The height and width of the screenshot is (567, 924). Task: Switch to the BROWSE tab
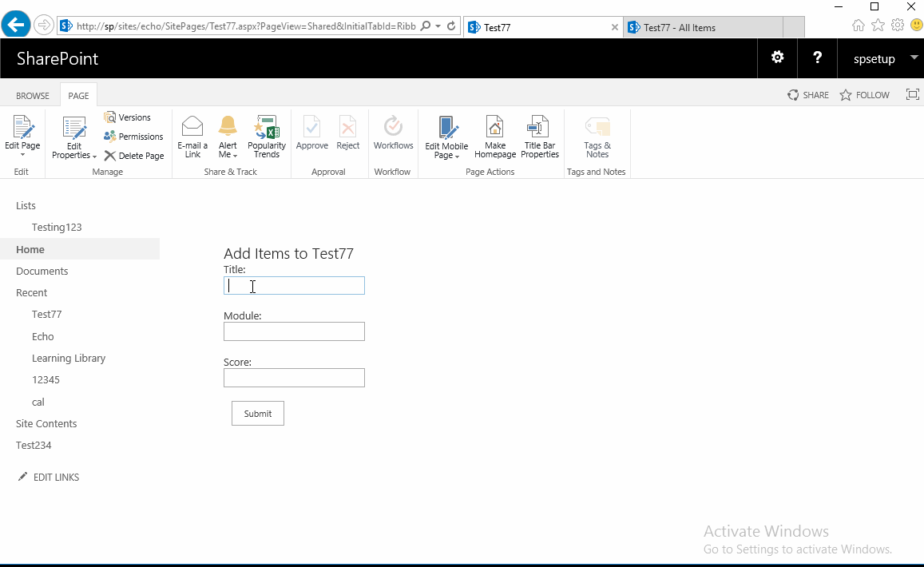click(x=31, y=95)
